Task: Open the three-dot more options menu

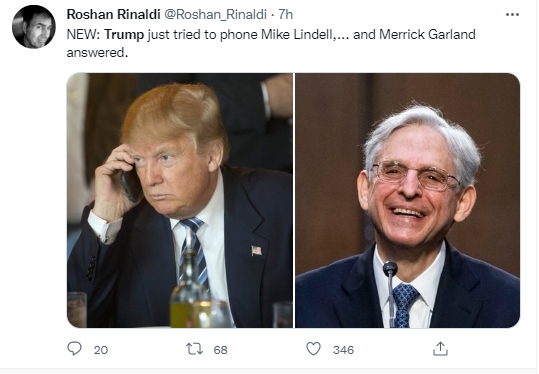Action: tap(512, 14)
